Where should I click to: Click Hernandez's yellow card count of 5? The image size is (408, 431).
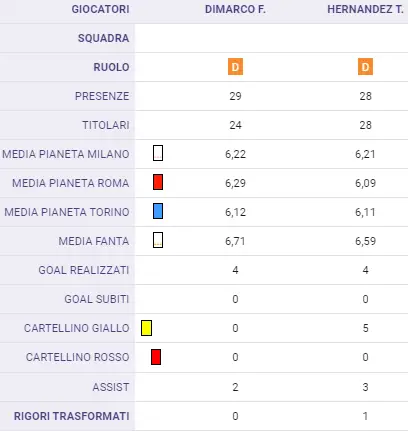click(365, 328)
